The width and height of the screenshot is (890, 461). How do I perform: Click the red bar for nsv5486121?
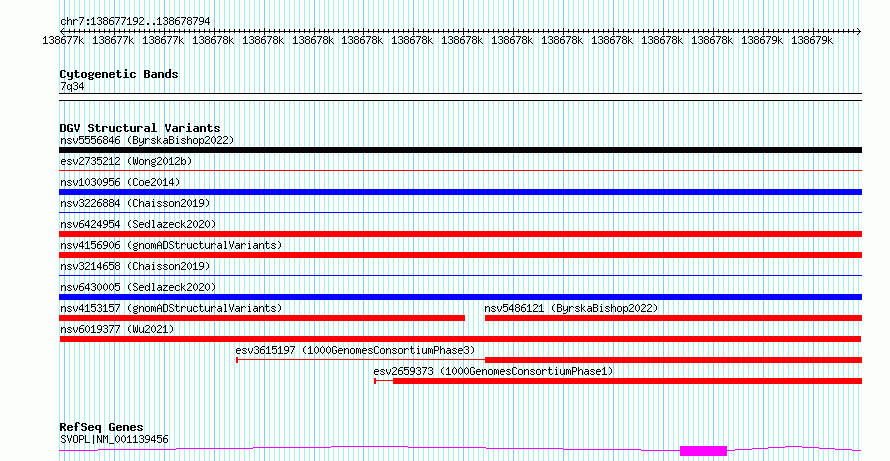[673, 318]
